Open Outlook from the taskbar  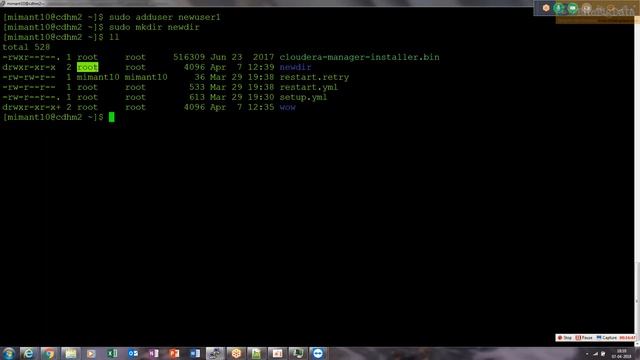click(x=133, y=353)
